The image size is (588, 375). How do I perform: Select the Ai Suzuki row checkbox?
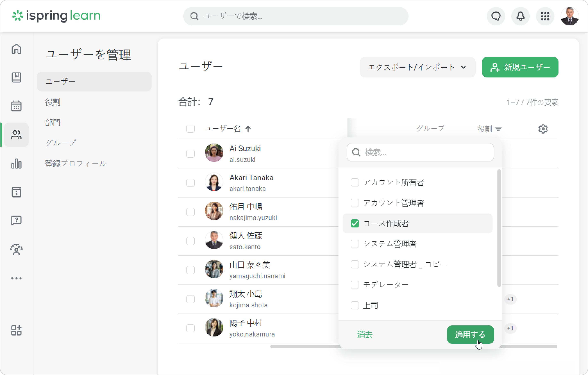point(191,154)
